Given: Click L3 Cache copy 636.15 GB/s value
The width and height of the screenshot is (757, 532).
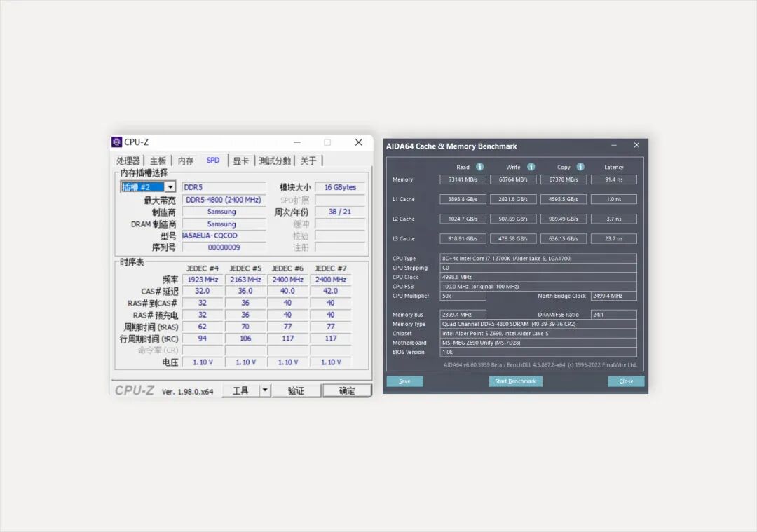Looking at the screenshot, I should tap(564, 238).
